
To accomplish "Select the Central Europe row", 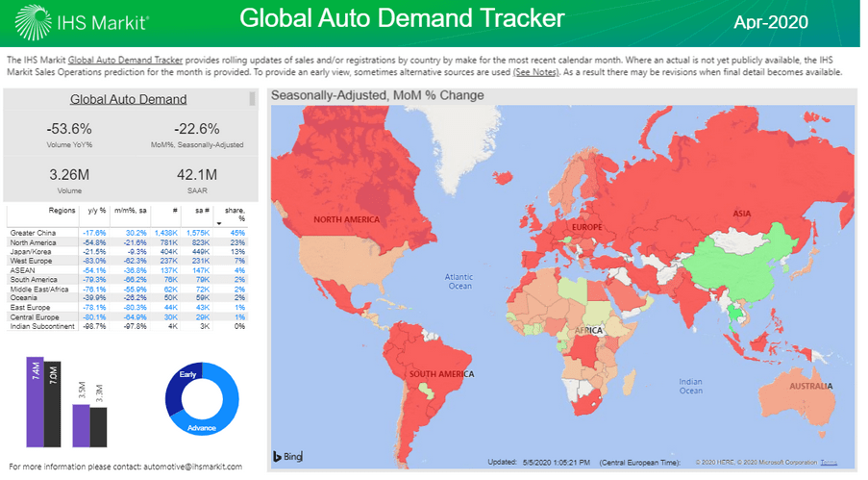I will pyautogui.click(x=127, y=317).
